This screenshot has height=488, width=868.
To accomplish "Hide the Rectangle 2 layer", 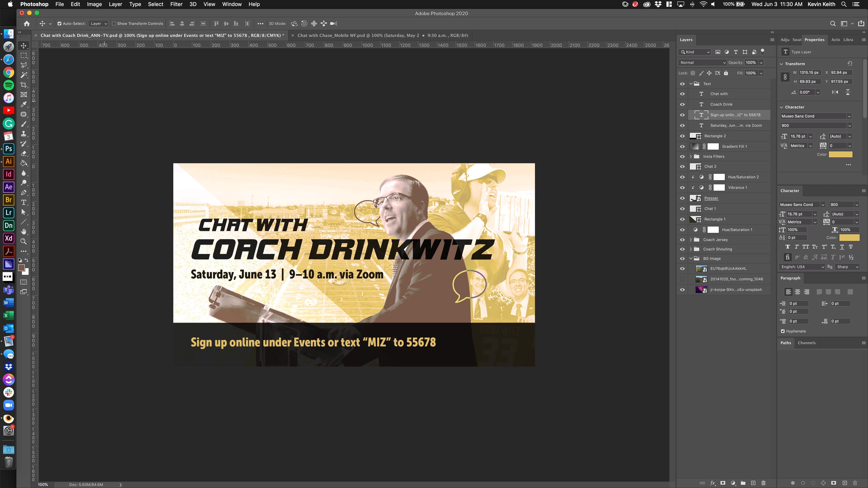I will [682, 136].
